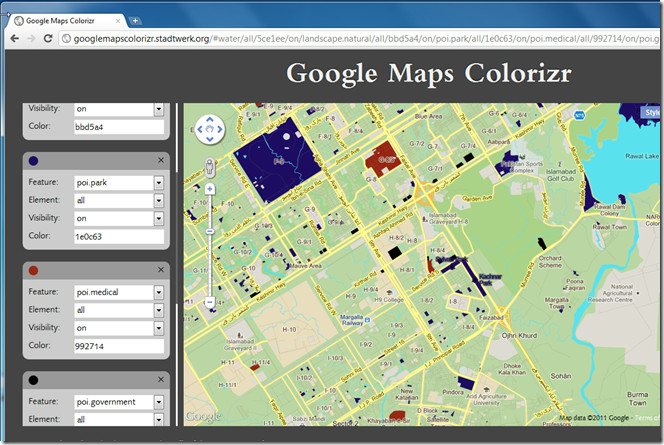Viewport: 664px width, 445px height.
Task: Pan map left with the arrow
Action: point(200,129)
